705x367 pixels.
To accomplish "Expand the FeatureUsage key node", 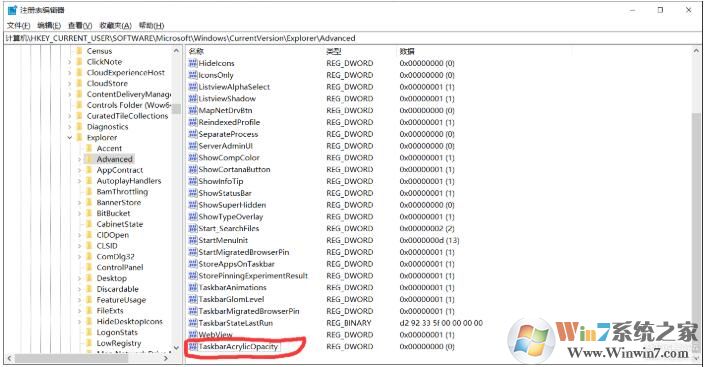I will point(80,300).
